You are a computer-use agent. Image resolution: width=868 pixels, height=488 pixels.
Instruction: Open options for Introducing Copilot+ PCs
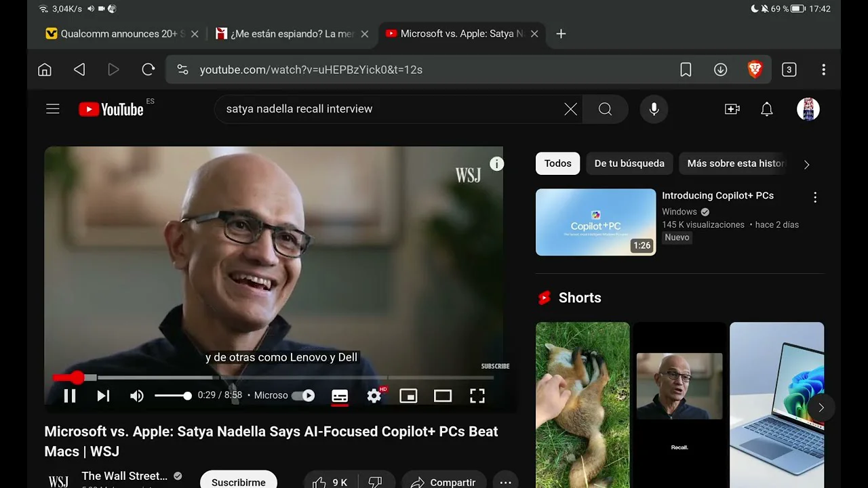tap(815, 197)
